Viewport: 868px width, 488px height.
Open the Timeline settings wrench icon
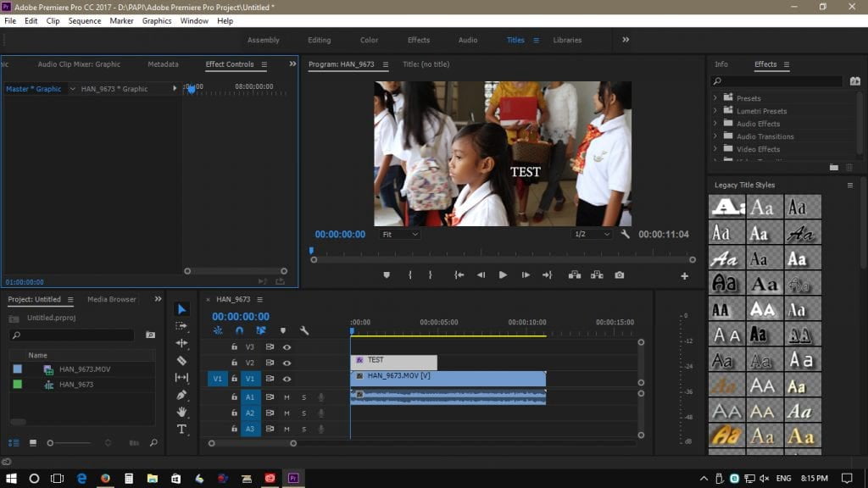[x=303, y=330]
